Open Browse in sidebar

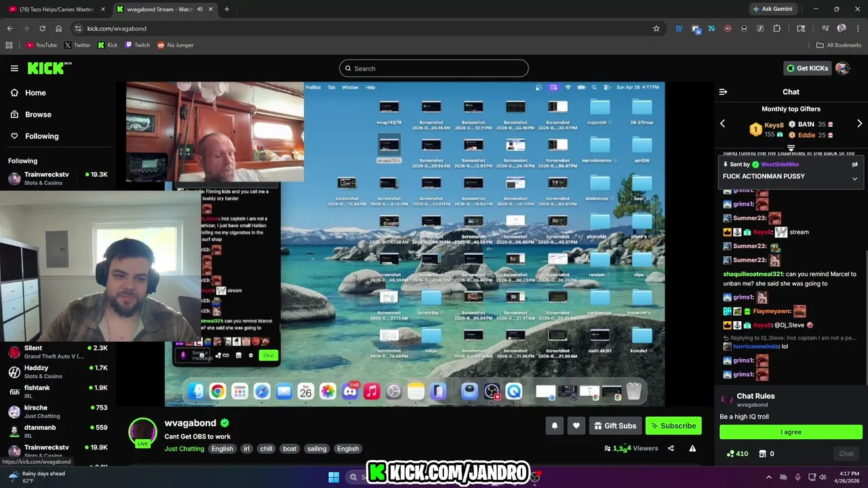click(38, 115)
